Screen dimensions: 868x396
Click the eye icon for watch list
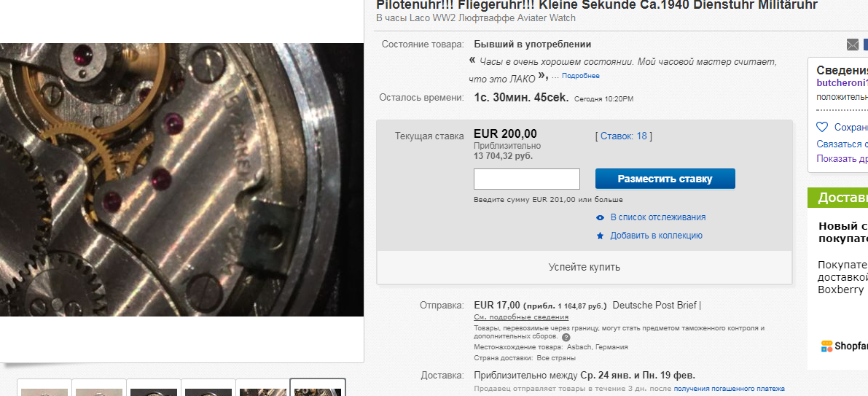point(600,217)
